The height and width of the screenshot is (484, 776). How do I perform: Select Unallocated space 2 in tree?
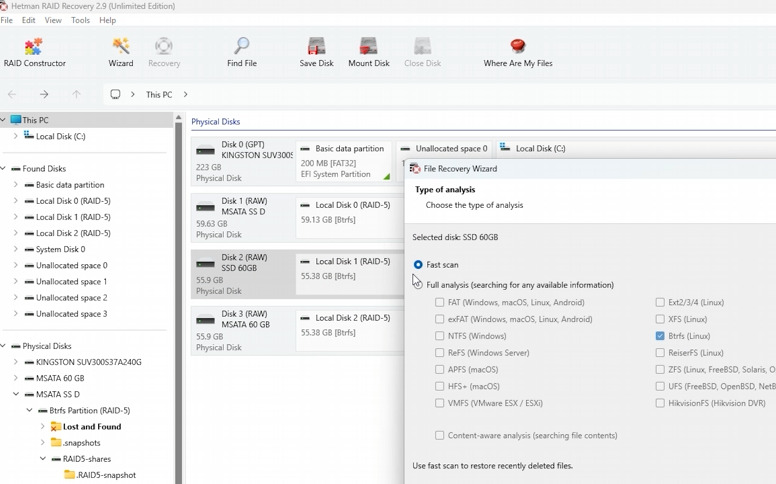pyautogui.click(x=71, y=297)
